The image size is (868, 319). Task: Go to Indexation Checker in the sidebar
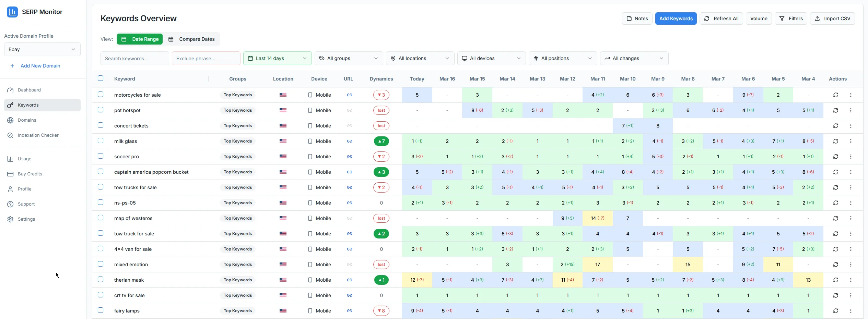pos(38,135)
